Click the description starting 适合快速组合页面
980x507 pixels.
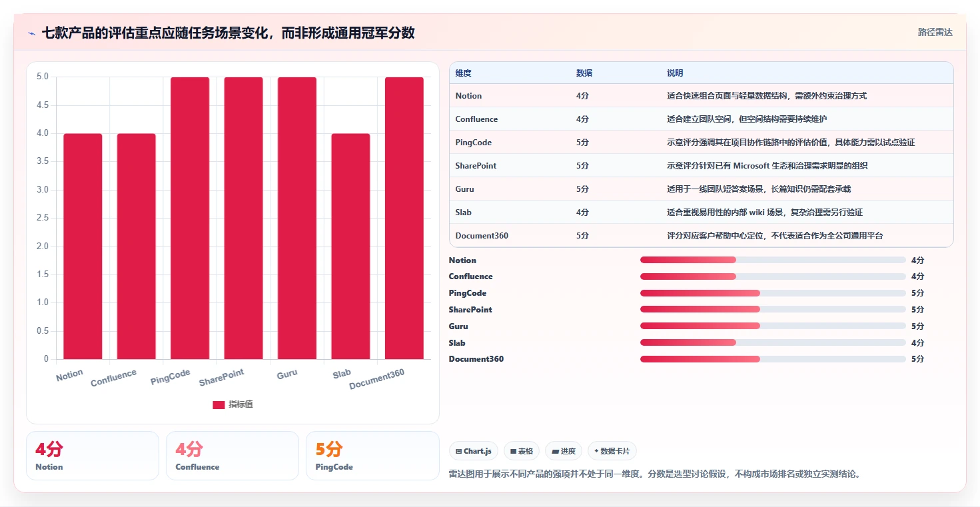[767, 96]
